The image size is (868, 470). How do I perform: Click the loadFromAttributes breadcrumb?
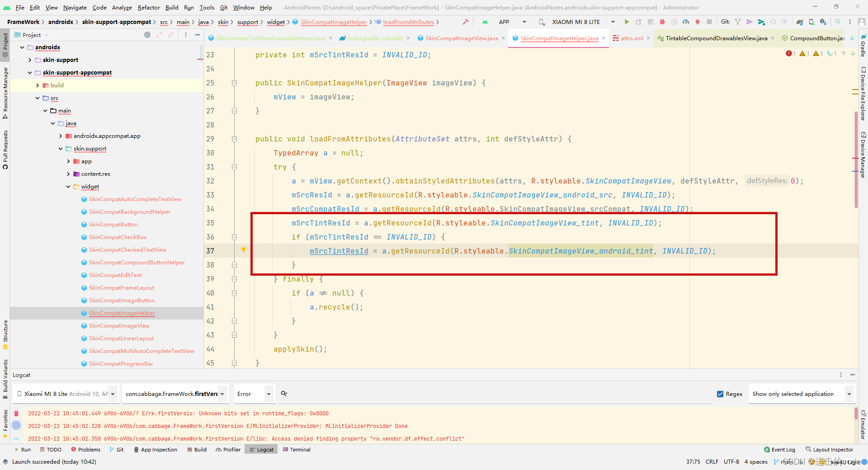tap(408, 22)
